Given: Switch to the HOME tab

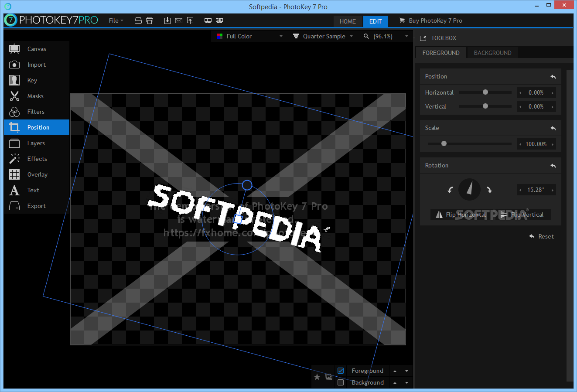Looking at the screenshot, I should pyautogui.click(x=348, y=21).
